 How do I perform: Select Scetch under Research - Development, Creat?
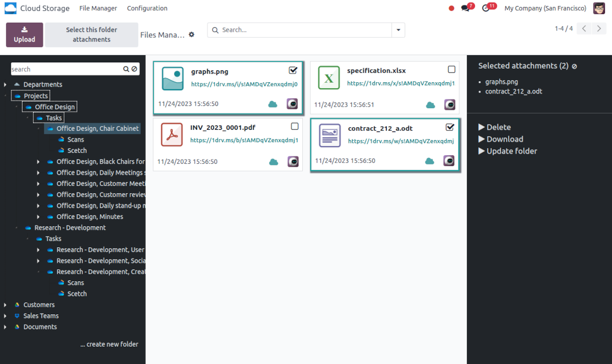click(77, 294)
